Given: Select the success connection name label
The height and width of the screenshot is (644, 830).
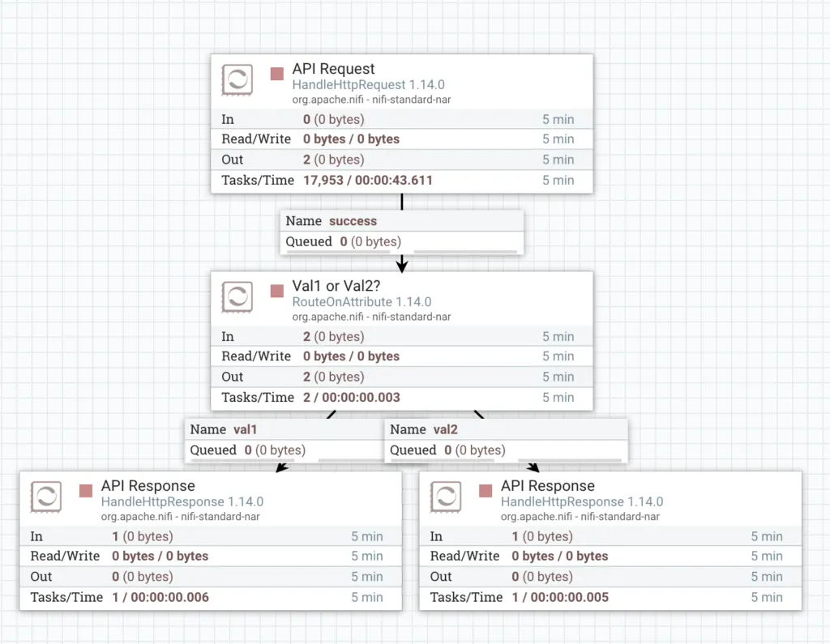Looking at the screenshot, I should 353,221.
